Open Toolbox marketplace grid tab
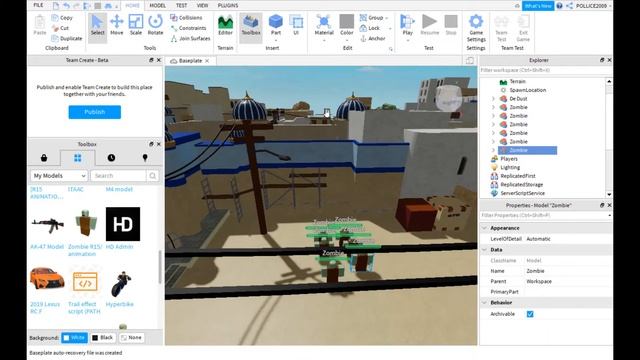Screen dimensions: 640x360 pyautogui.click(x=78, y=158)
